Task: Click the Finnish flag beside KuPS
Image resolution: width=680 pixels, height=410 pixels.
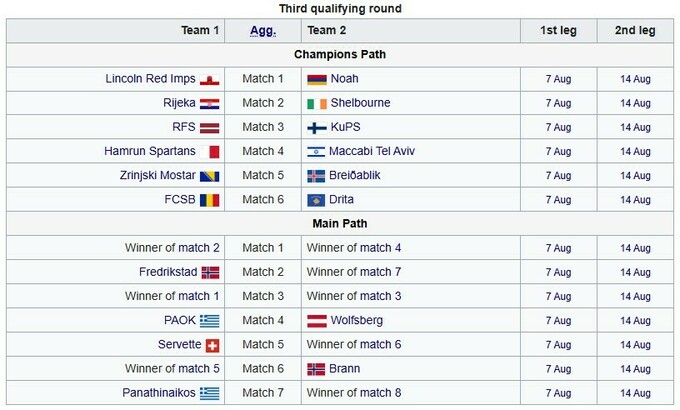Action: coord(316,127)
